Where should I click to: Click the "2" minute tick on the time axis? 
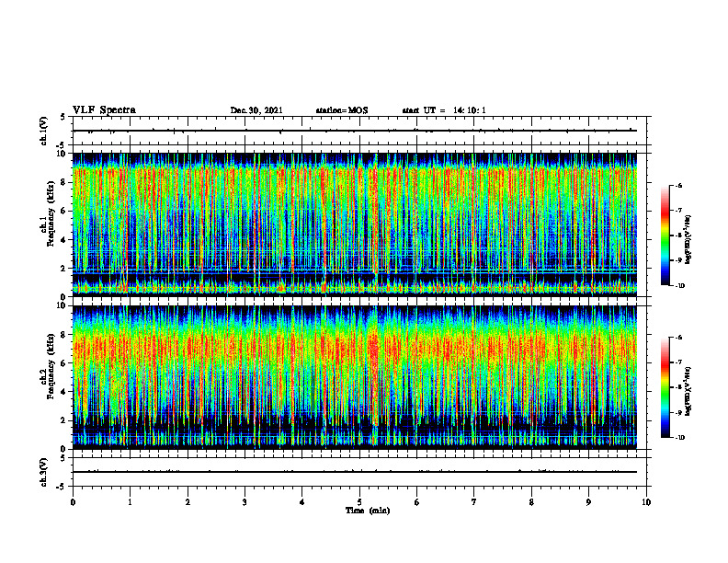click(x=188, y=502)
